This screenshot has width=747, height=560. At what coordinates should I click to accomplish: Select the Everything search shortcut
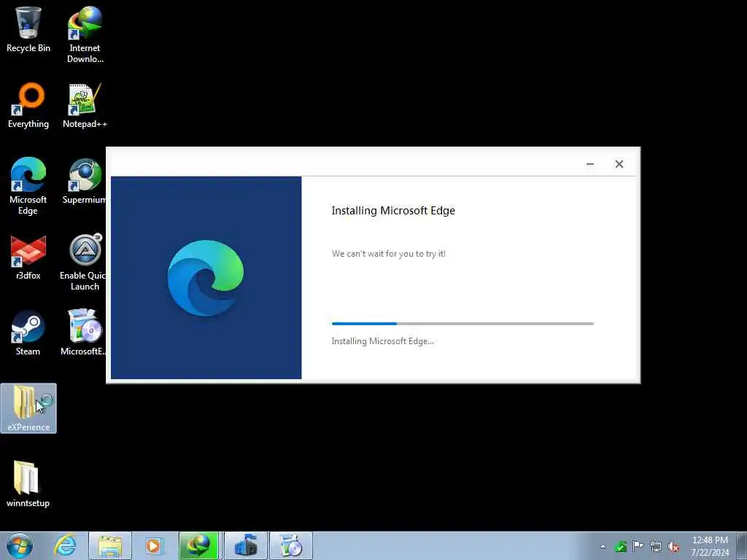[x=28, y=105]
